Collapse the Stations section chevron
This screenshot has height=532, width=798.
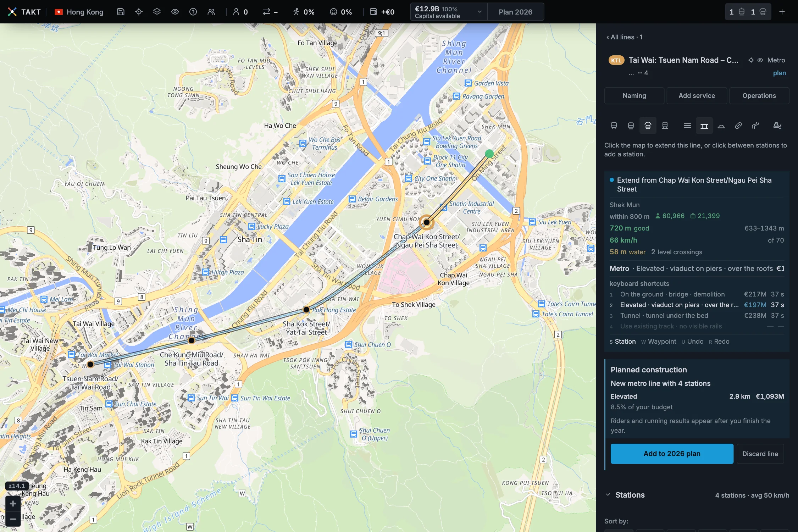click(x=608, y=495)
